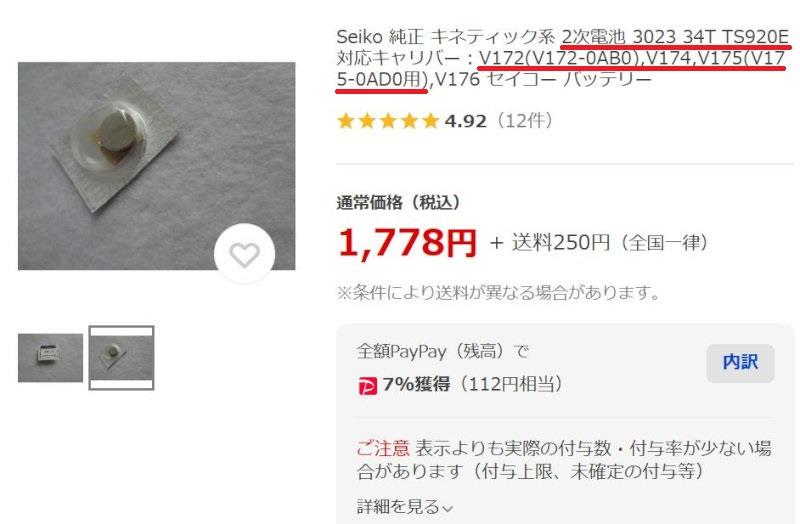Expand the 詳細を見る details section
Viewport: 800px width, 524px height.
pos(405,507)
